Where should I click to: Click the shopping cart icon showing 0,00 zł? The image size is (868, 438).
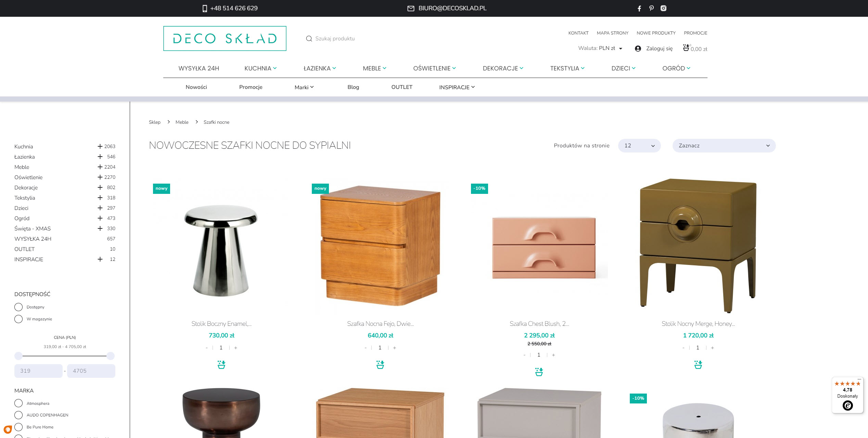point(686,48)
